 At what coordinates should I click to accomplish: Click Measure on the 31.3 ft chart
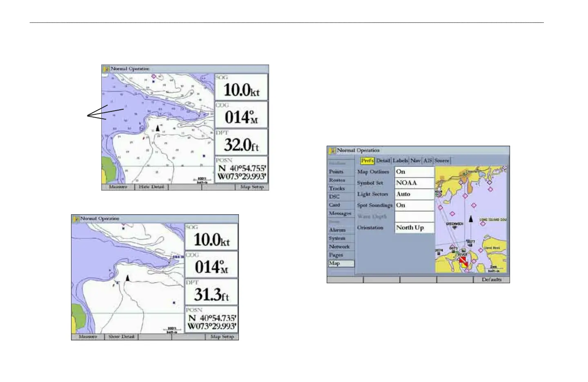[x=88, y=337]
